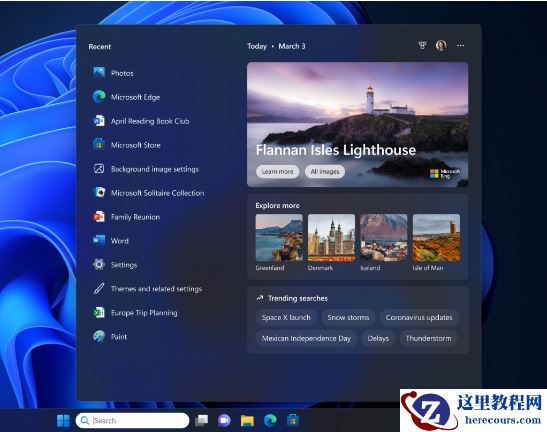The height and width of the screenshot is (432, 547).
Task: Launch Microsoft Edge from Recent
Action: (126, 97)
